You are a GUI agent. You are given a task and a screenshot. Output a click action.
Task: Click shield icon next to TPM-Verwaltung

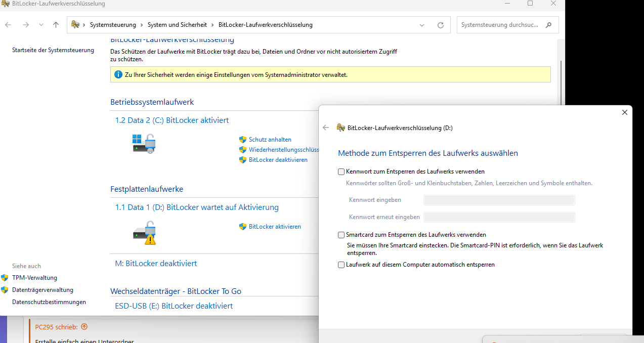5,278
